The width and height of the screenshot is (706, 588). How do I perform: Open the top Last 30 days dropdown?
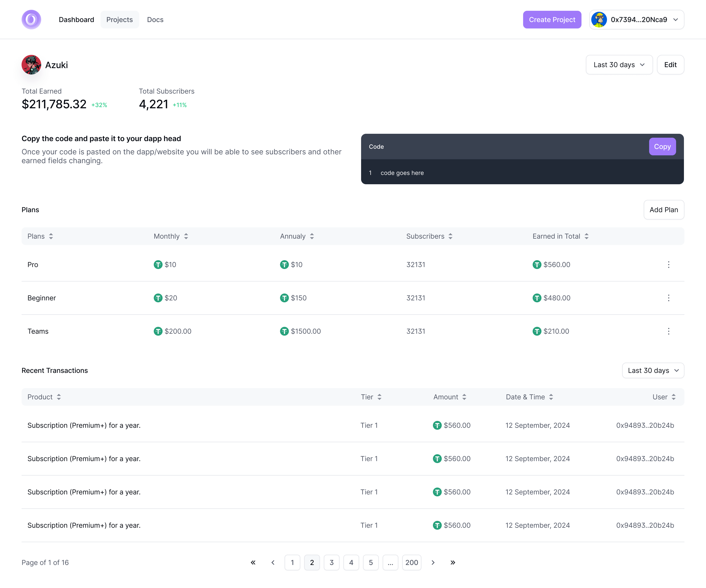tap(619, 64)
